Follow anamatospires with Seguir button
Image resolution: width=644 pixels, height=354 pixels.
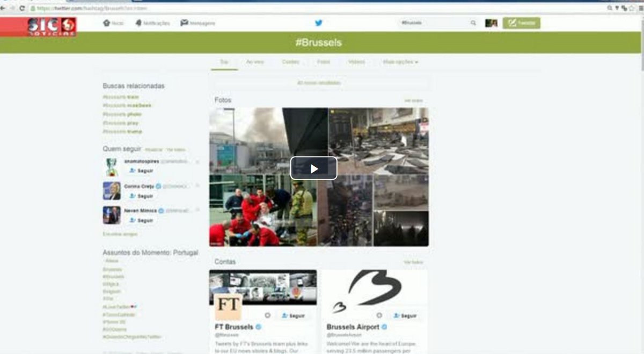(141, 171)
